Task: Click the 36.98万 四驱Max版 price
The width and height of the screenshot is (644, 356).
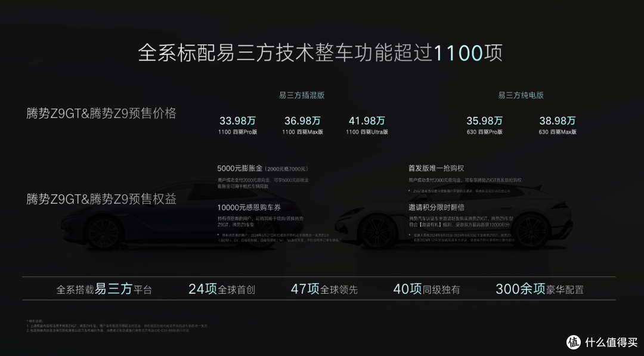Action: tap(303, 120)
